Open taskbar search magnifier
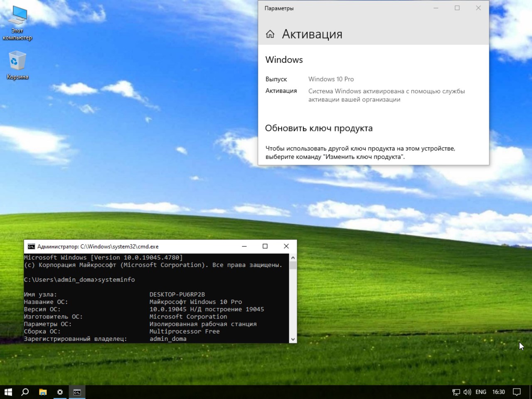 coord(25,392)
